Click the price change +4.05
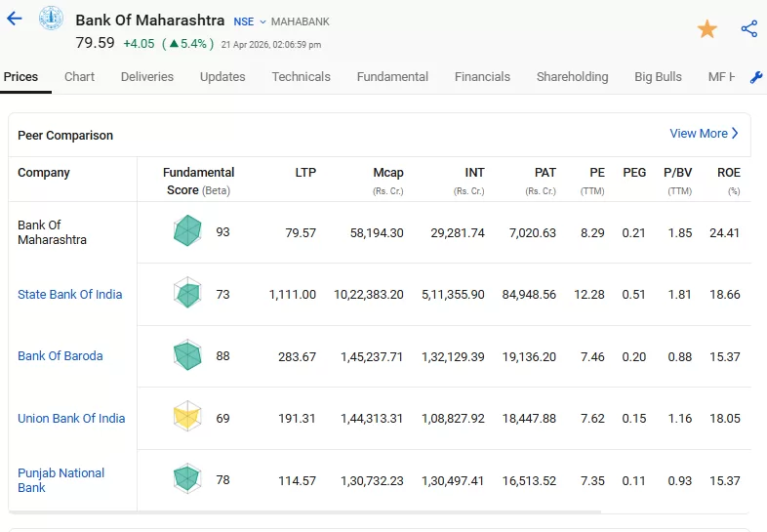This screenshot has height=532, width=767. [x=139, y=44]
